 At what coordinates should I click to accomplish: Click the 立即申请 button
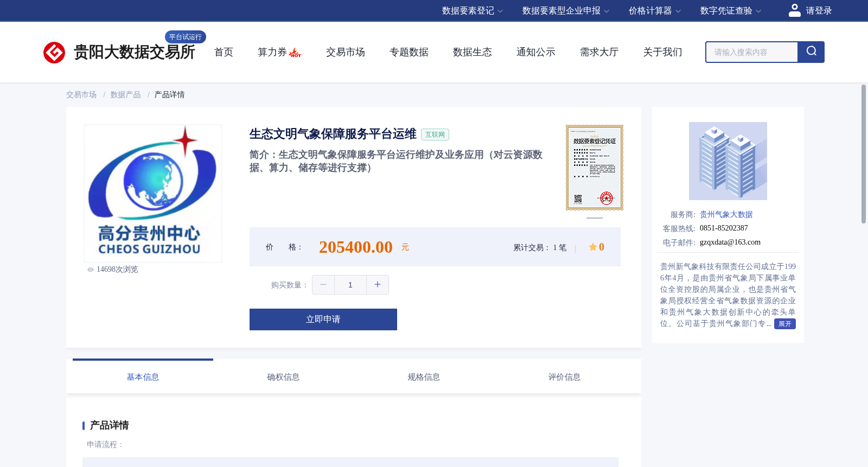coord(323,319)
